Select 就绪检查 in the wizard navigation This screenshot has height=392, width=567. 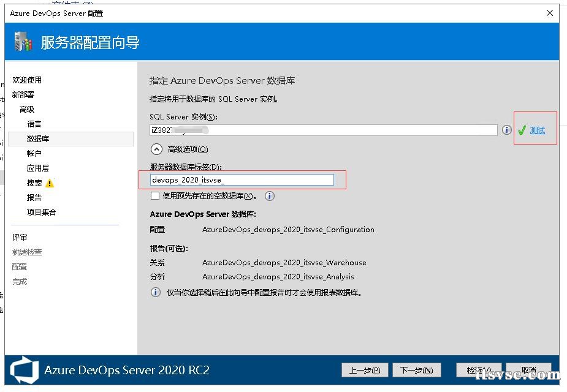[x=27, y=252]
